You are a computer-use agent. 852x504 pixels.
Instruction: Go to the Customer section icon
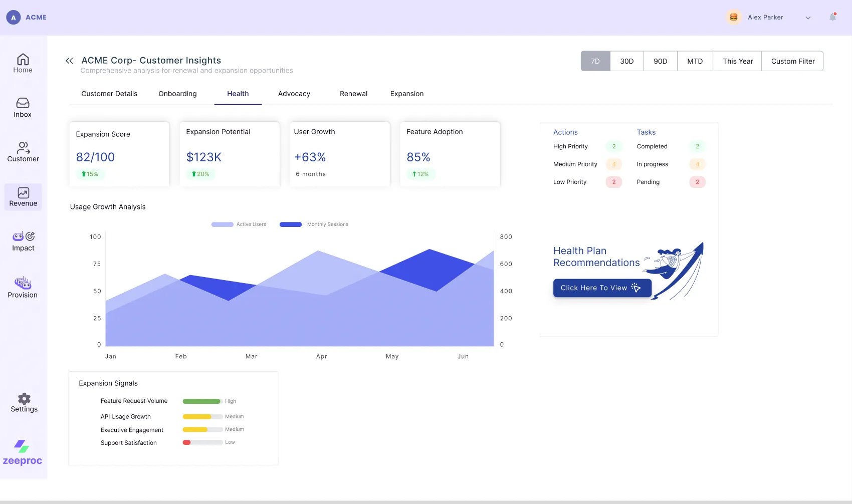23,148
